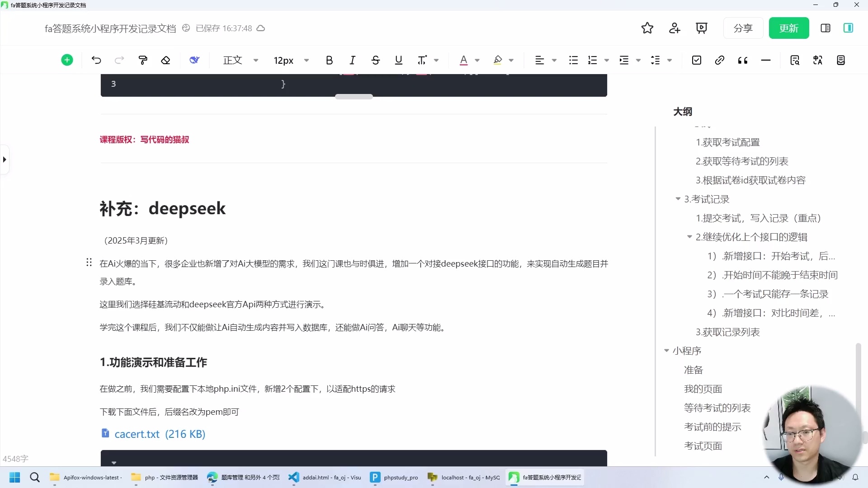This screenshot has height=488, width=868.
Task: Download the cacert.txt attachment
Action: 154,434
